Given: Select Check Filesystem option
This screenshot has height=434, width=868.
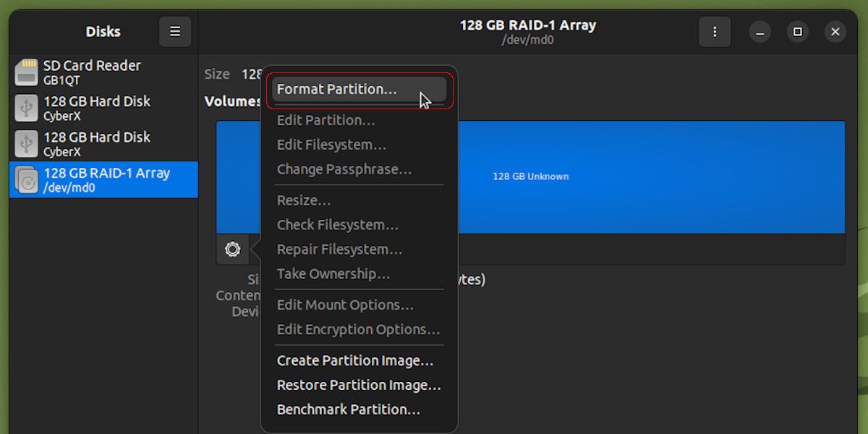Looking at the screenshot, I should tap(337, 225).
